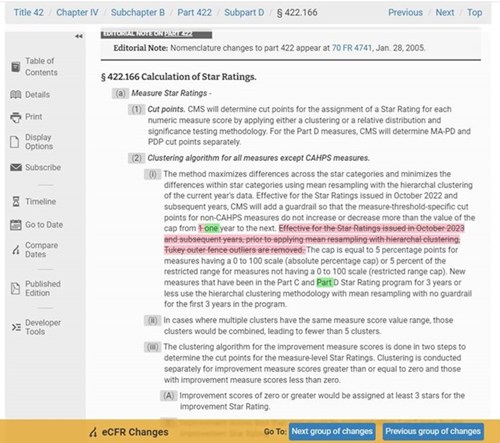The height and width of the screenshot is (443, 500).
Task: Click the Timeline hourglass icon
Action: pyautogui.click(x=16, y=201)
